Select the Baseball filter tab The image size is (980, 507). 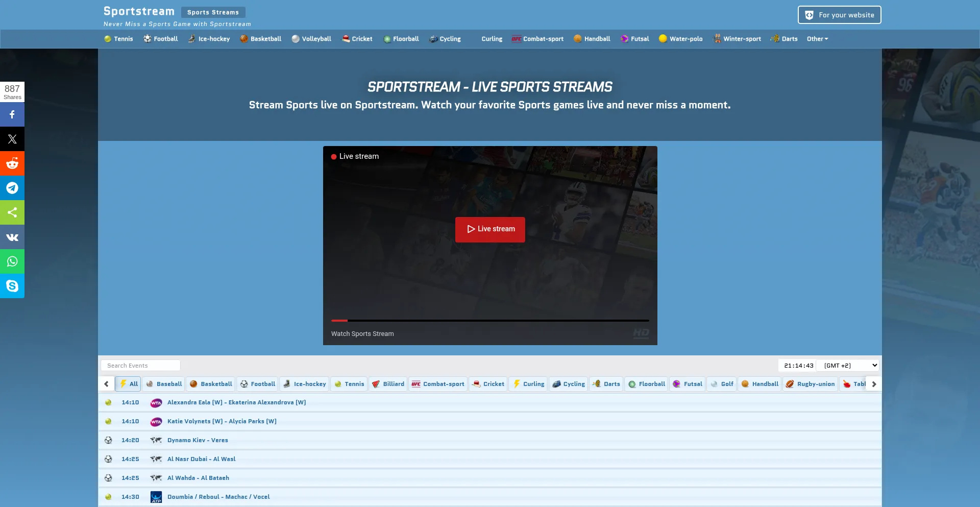164,384
